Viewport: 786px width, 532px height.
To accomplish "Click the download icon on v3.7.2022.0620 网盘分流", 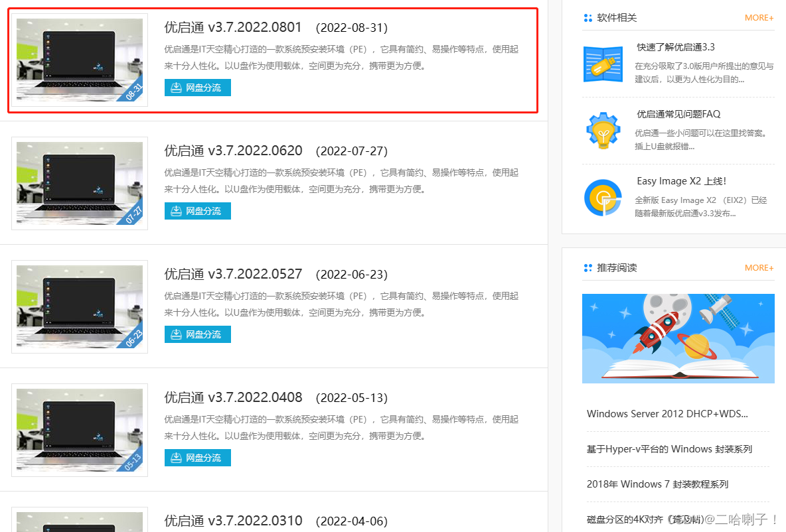I will point(176,211).
